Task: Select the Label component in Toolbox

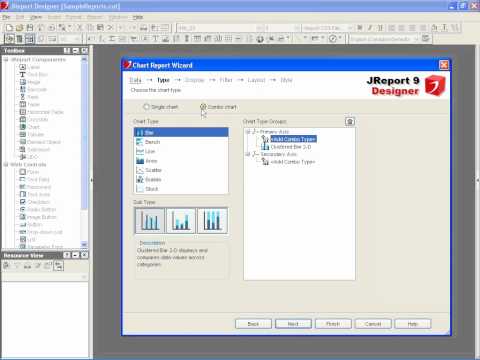Action: pyautogui.click(x=29, y=67)
